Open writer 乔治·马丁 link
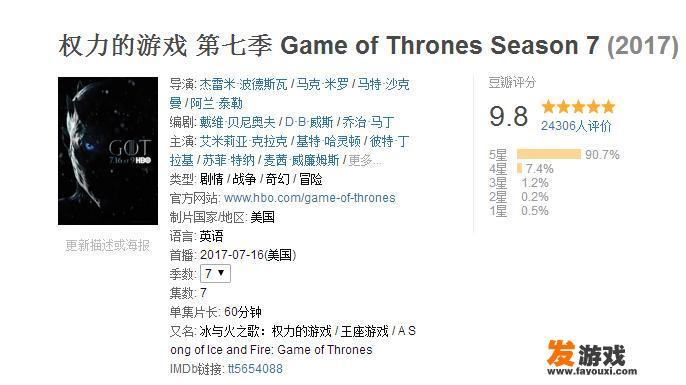Viewport: 686px width, 385px height. coord(368,122)
